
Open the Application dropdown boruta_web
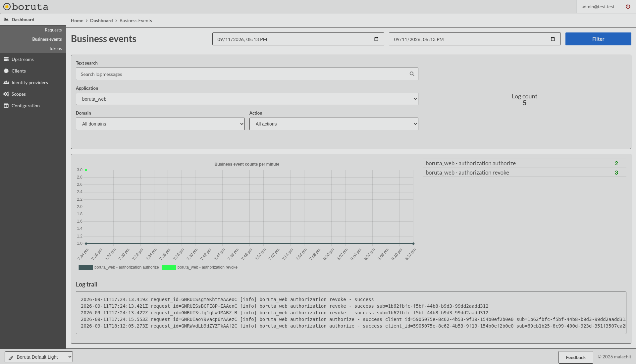click(247, 99)
